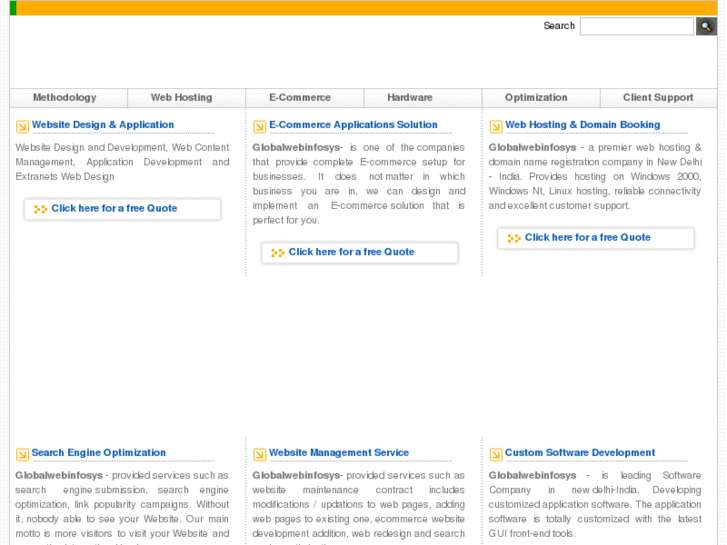Viewport: 727px width, 545px height.
Task: Request free quote under Website Design section
Action: coord(114,209)
